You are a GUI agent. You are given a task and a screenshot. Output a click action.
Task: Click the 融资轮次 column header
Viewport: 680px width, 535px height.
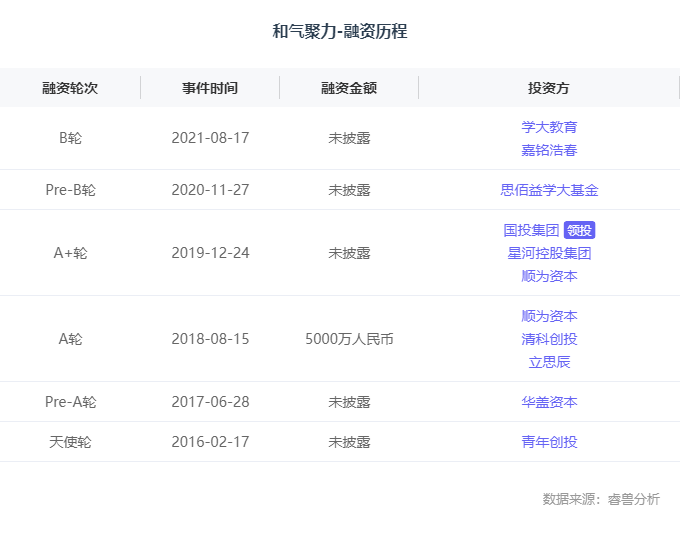click(70, 88)
